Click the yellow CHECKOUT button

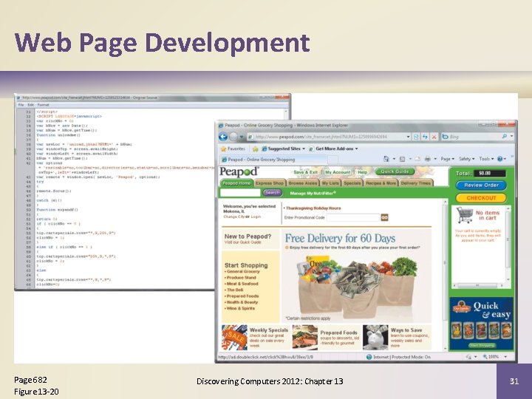[x=481, y=198]
